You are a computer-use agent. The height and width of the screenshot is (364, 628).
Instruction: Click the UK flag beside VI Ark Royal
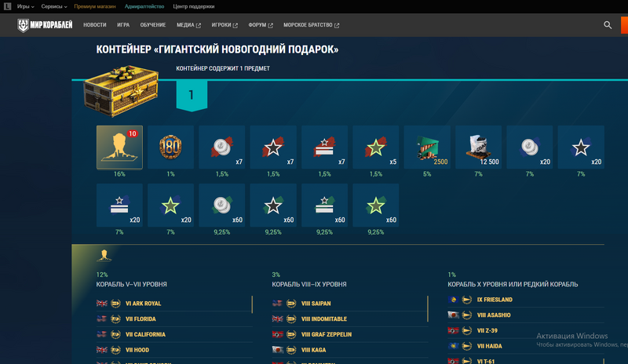click(x=102, y=304)
